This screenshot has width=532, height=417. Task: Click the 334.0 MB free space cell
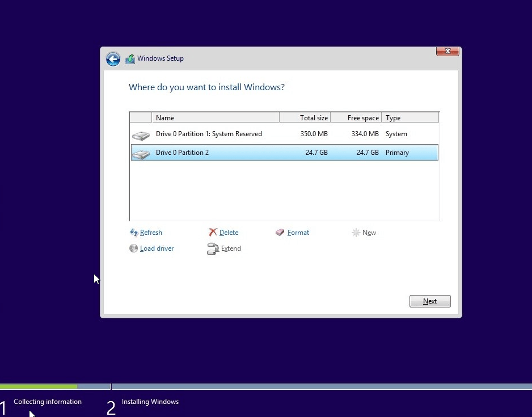point(365,134)
